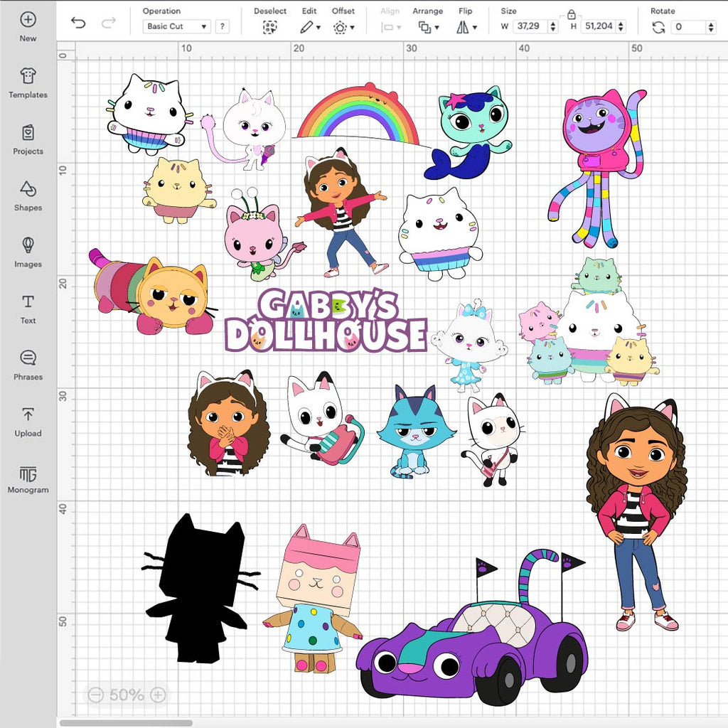Open the Phrases panel
This screenshot has width=728, height=728.
[28, 365]
